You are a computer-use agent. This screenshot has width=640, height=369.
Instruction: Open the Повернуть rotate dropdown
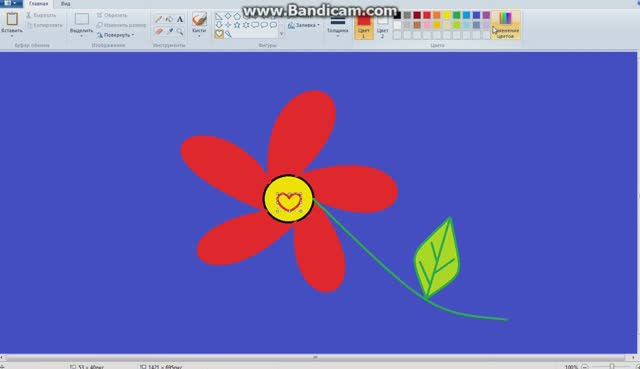click(x=116, y=35)
